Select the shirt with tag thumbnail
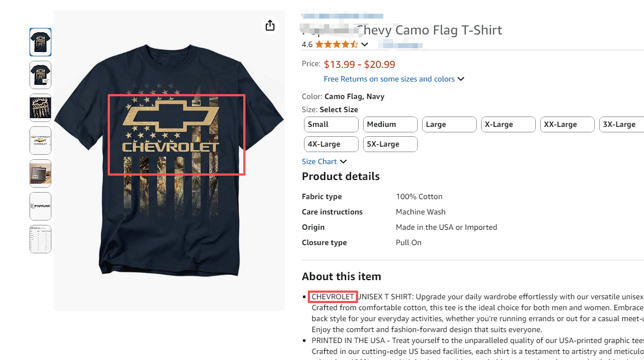644x360 pixels. click(x=40, y=75)
